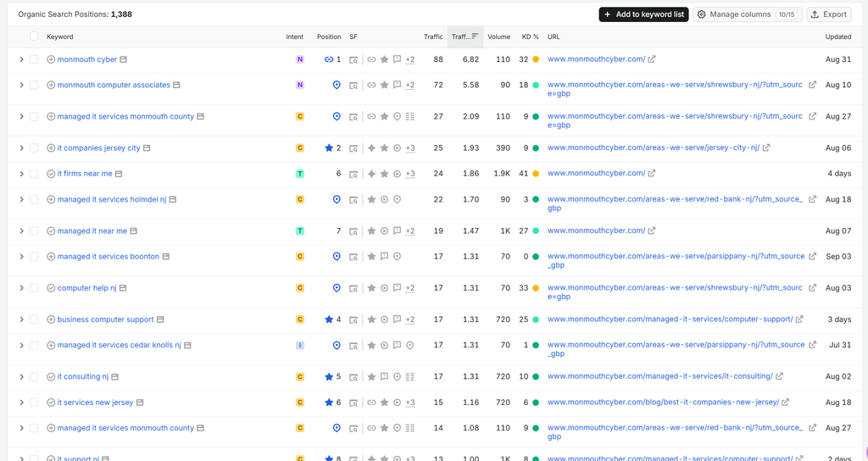Check the box for monmouth computer associates row
The image size is (868, 461).
[x=34, y=86]
